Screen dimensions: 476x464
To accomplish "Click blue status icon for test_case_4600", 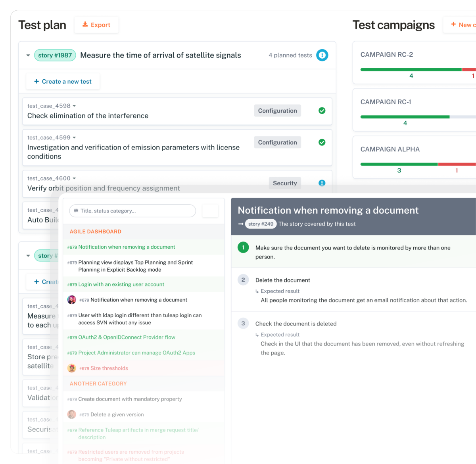I will coord(322,183).
